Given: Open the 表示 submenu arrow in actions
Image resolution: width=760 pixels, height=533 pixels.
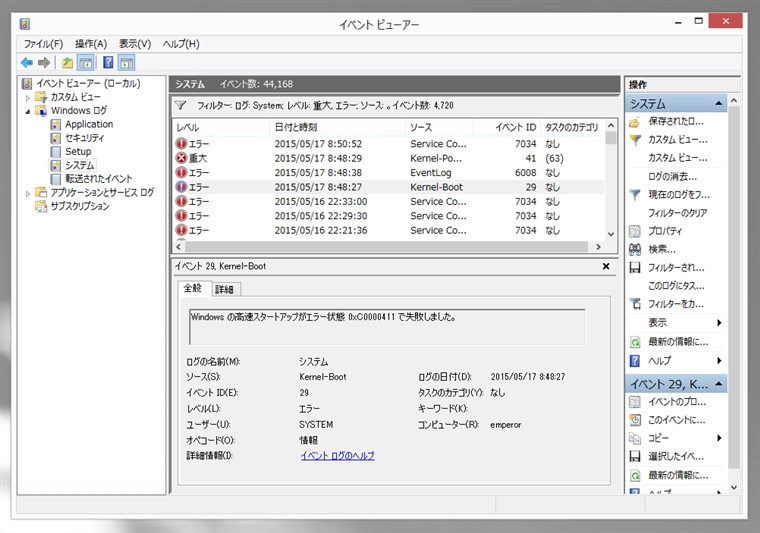Looking at the screenshot, I should (x=719, y=323).
